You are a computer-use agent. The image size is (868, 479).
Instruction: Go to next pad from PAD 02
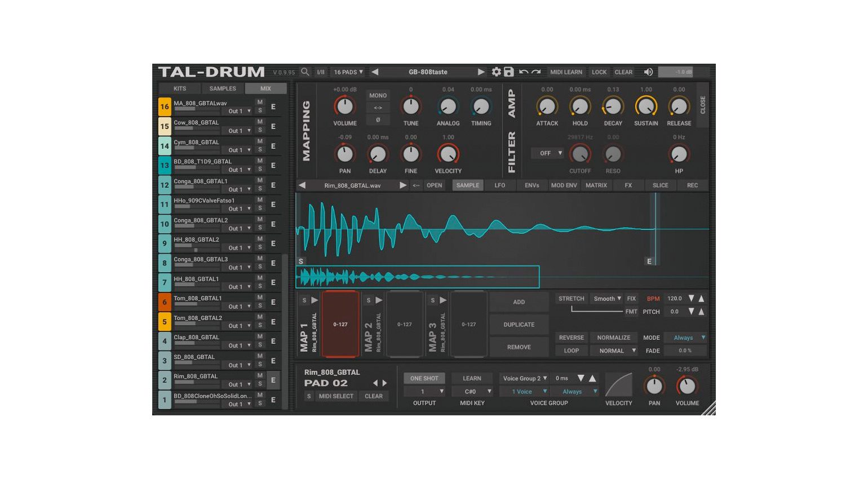click(x=384, y=383)
